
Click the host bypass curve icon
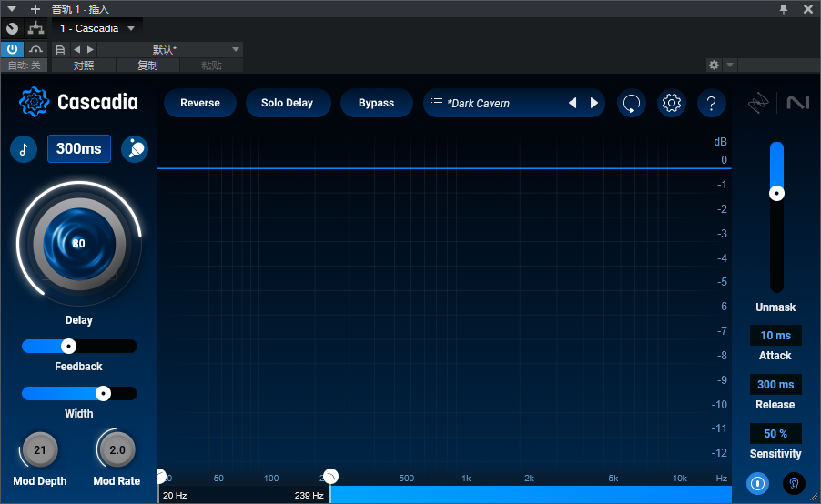(x=35, y=49)
